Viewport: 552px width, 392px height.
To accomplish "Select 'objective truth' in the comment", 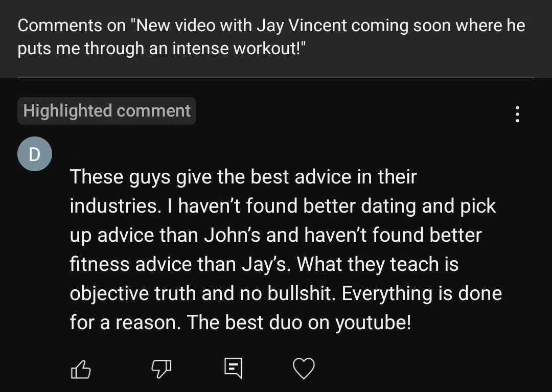I will tap(133, 294).
